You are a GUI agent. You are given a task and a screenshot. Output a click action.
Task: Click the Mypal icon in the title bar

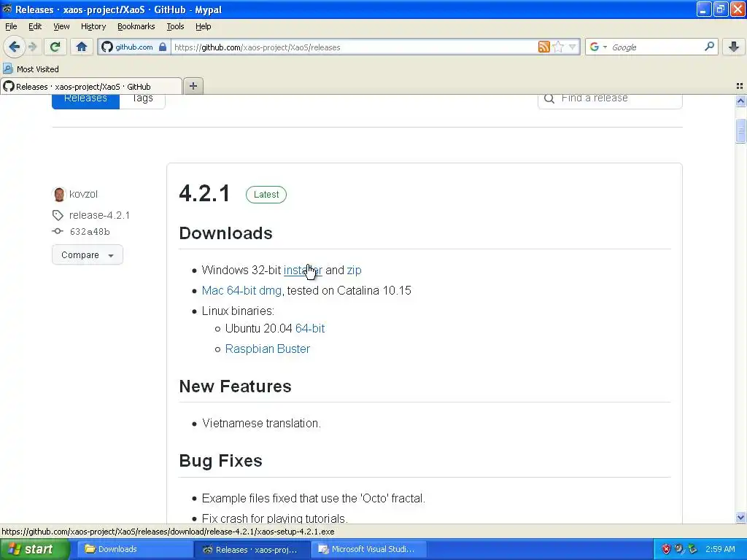[7, 9]
